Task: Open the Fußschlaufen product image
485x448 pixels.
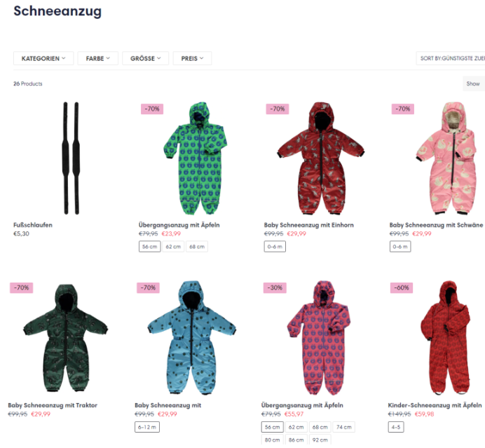Action: [x=71, y=158]
